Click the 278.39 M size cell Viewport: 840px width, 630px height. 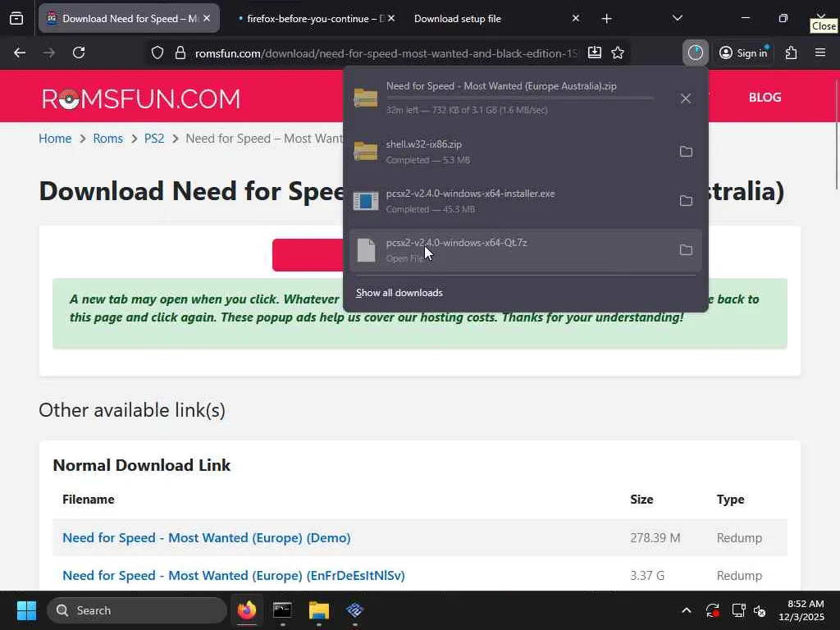[655, 538]
